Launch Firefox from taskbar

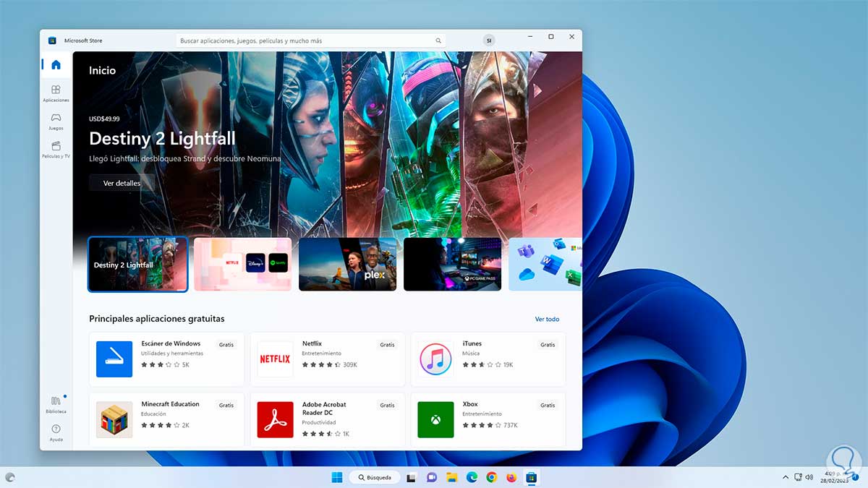click(511, 477)
